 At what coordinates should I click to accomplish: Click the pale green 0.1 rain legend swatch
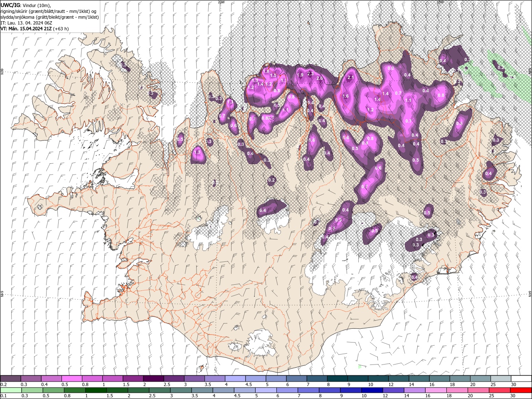click(x=11, y=390)
